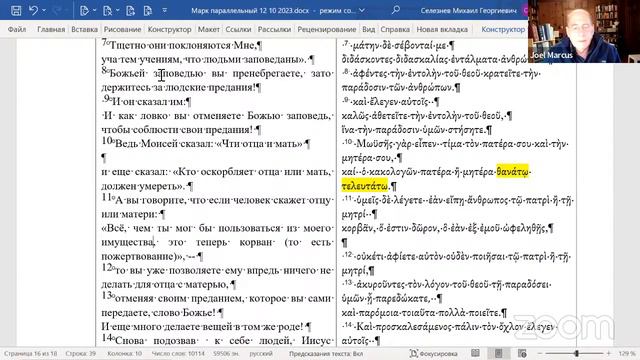The image size is (640, 360).
Task: Click verse number 10 before Ведь Моисей
Action: click(107, 141)
